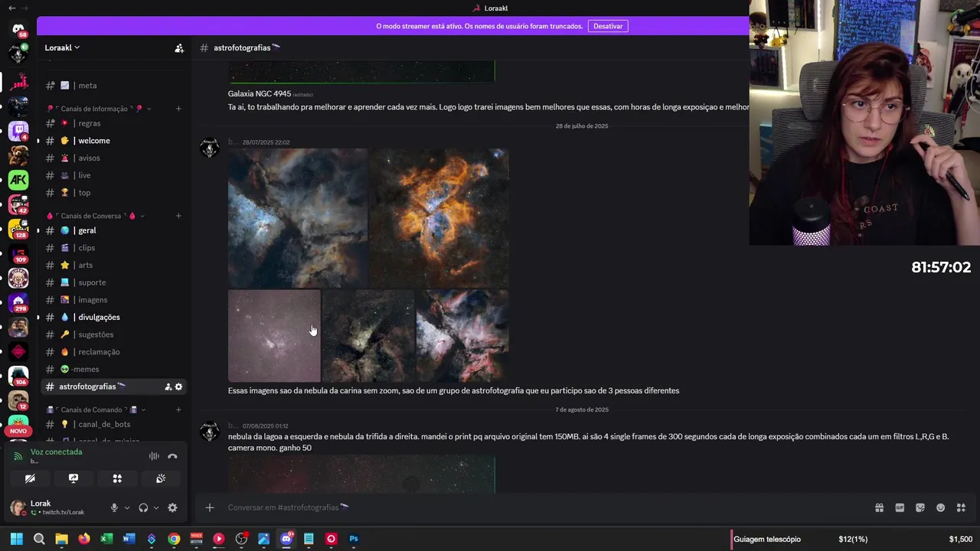
Task: Click the message author avatar dated 28/07/2025
Action: point(210,148)
